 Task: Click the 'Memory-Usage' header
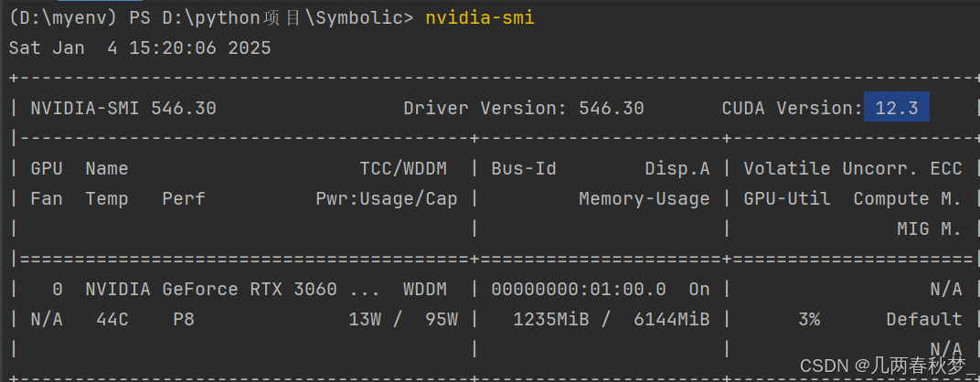pyautogui.click(x=644, y=199)
